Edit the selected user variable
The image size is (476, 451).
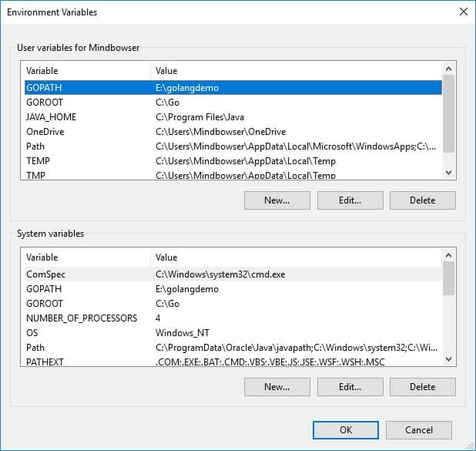point(350,200)
